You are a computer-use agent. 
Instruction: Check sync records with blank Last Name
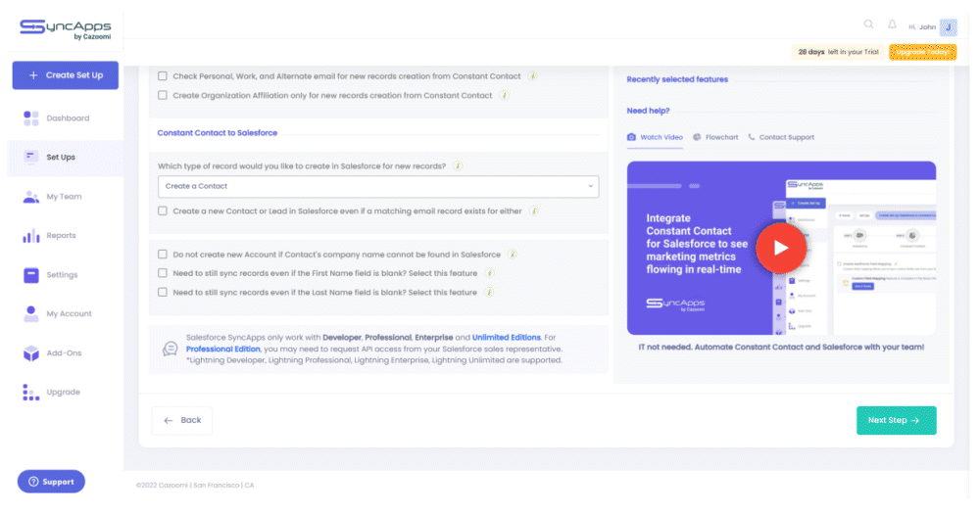(163, 293)
